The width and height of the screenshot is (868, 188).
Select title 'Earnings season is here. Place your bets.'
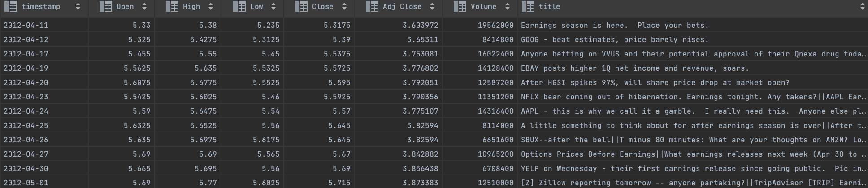tap(615, 26)
